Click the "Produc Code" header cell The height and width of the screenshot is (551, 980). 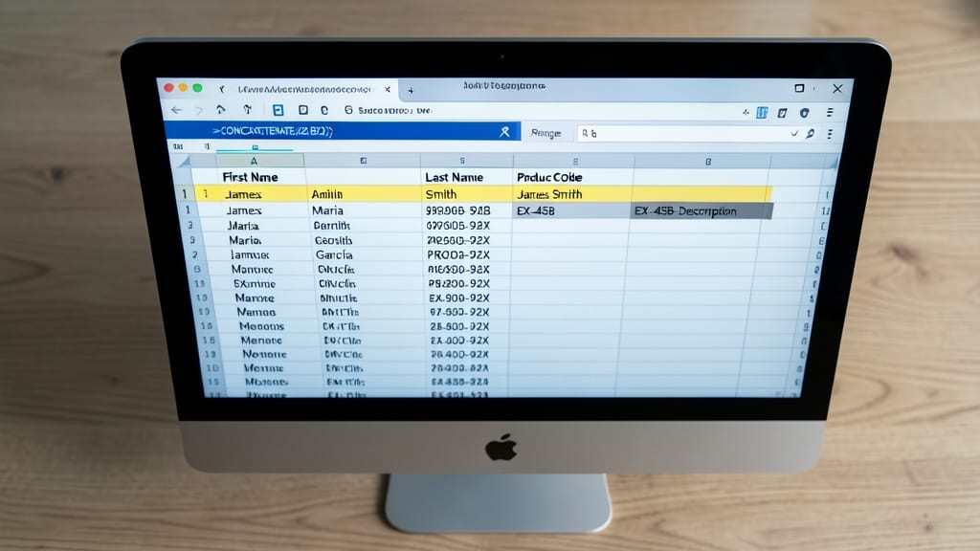549,177
